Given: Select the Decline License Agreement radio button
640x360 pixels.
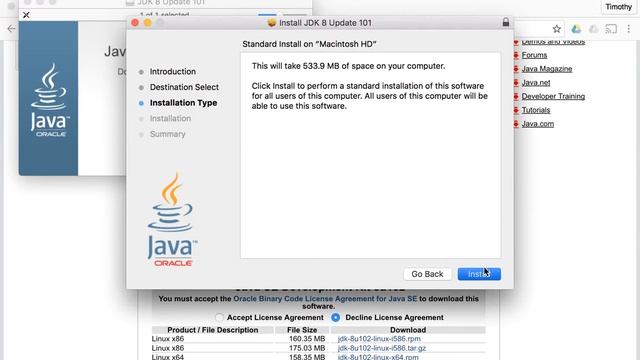Looking at the screenshot, I should click(x=336, y=318).
